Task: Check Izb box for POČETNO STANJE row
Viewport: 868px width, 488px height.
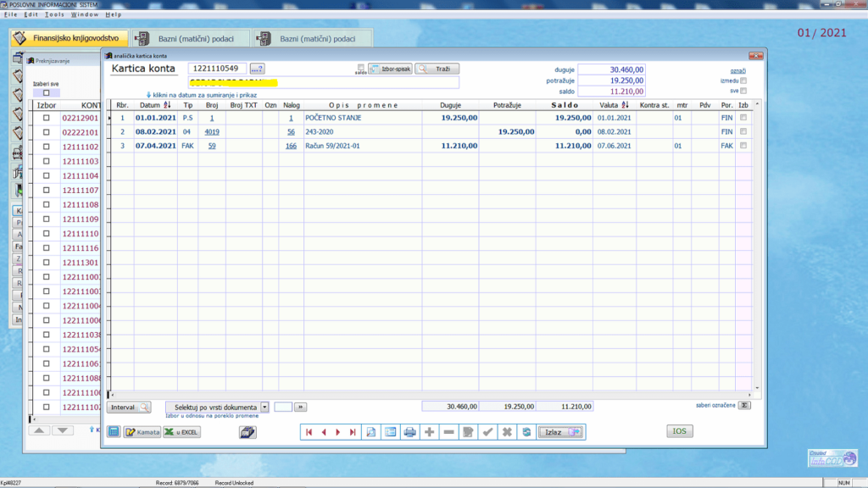Action: pos(743,118)
